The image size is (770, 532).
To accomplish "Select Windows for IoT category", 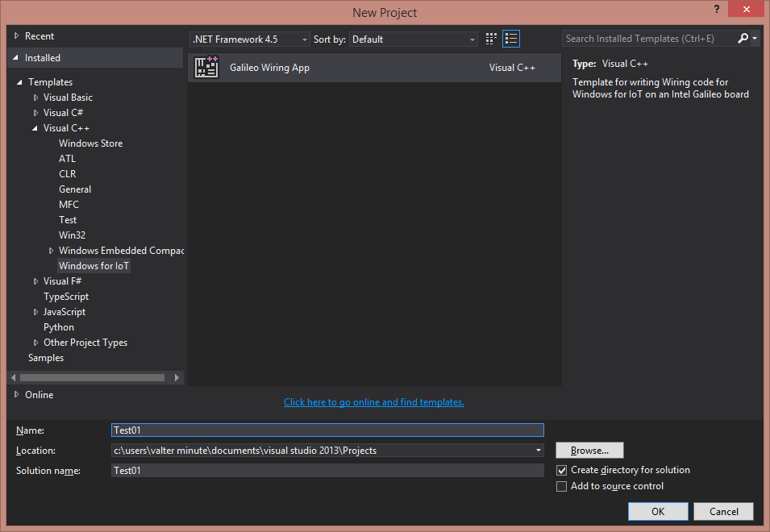I will coord(94,266).
